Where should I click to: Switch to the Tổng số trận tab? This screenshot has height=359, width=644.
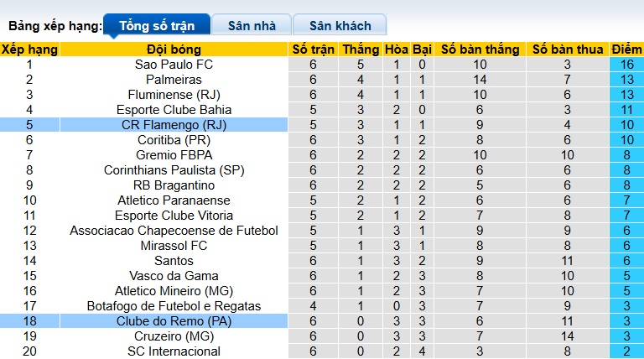(157, 25)
